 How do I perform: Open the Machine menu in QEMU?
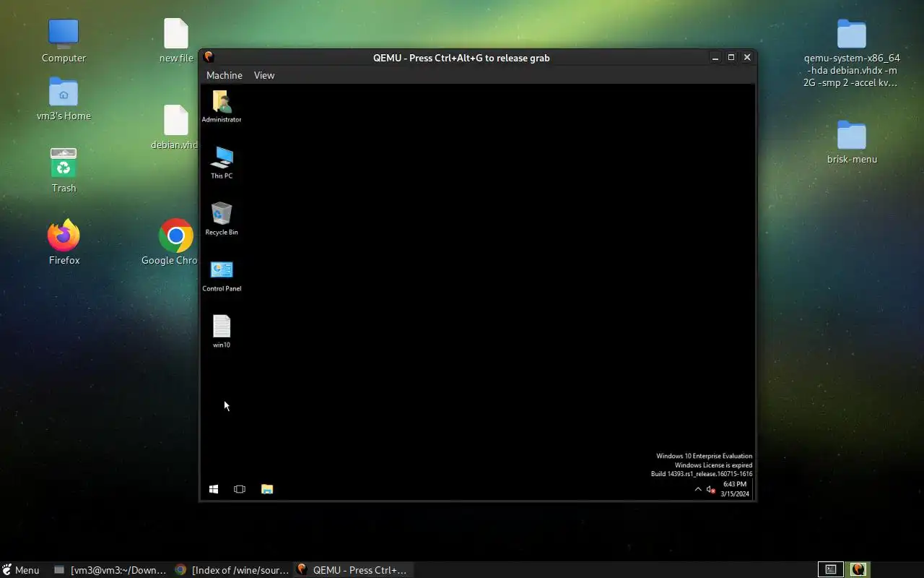coord(224,75)
